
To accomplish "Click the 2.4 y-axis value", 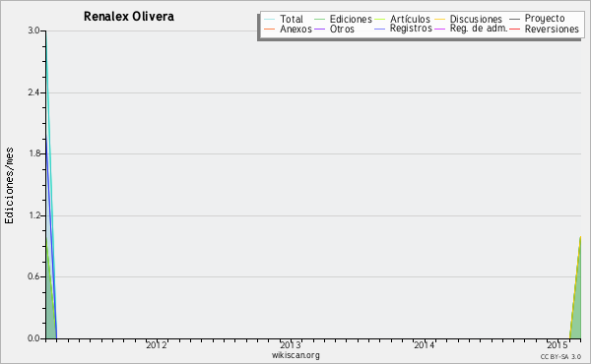I will 33,92.
